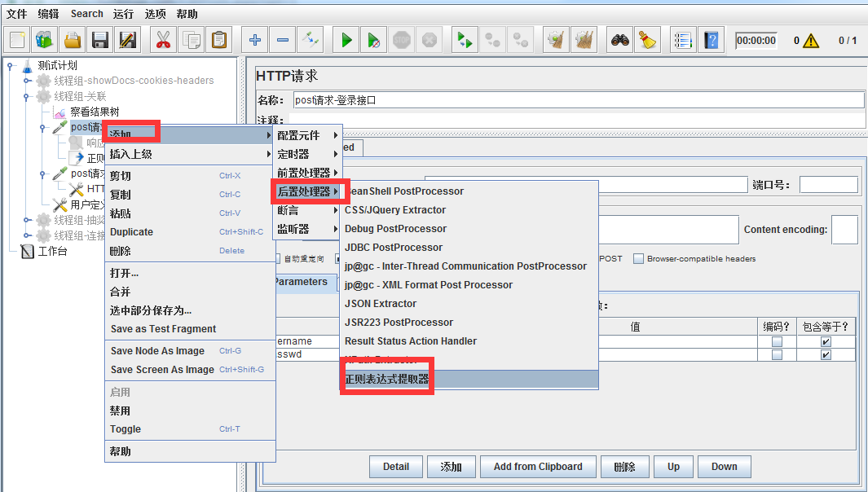868x492 pixels.
Task: Open the 定时器 submenu
Action: [307, 154]
